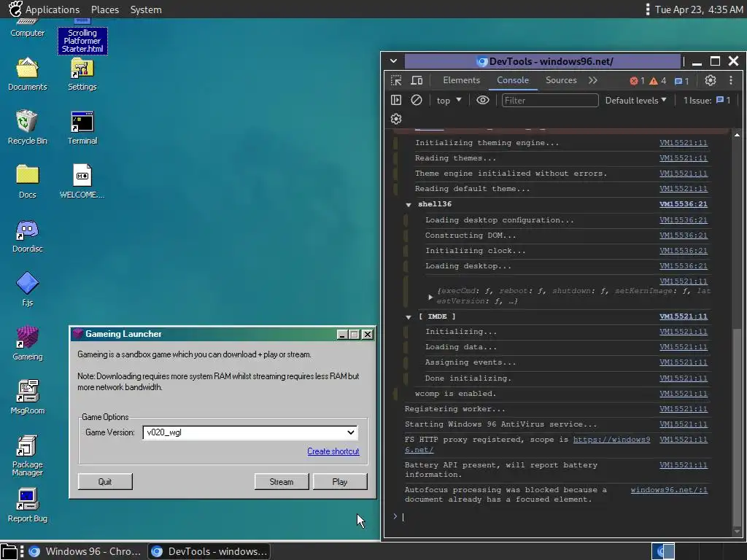Open the Documents folder icon
The height and width of the screenshot is (560, 747).
pyautogui.click(x=27, y=74)
